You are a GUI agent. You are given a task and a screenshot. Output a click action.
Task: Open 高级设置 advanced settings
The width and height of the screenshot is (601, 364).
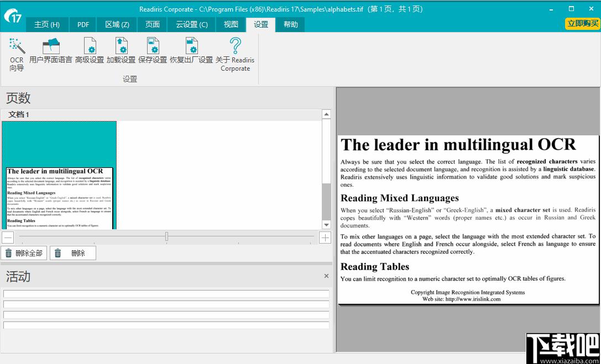click(x=90, y=51)
